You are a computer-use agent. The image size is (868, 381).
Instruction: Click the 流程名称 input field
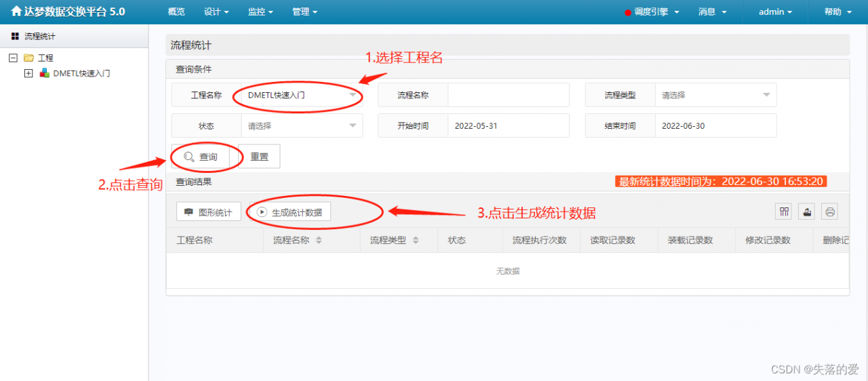pyautogui.click(x=509, y=95)
